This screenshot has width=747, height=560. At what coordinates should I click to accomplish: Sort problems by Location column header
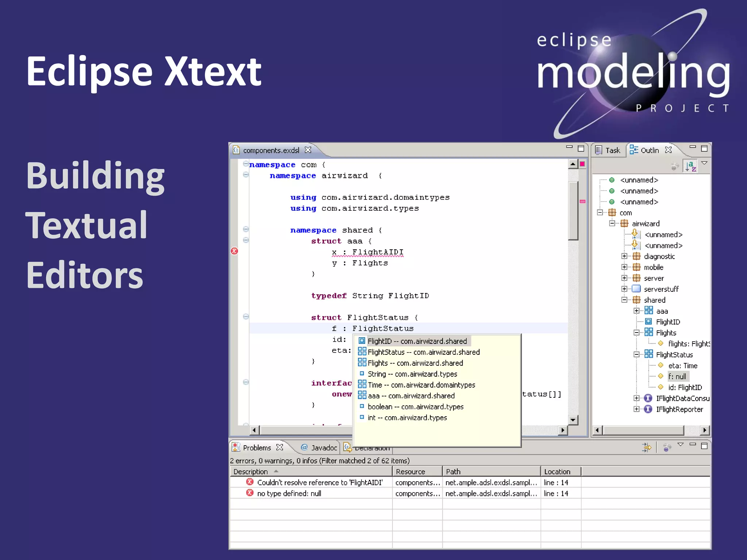[x=561, y=471]
